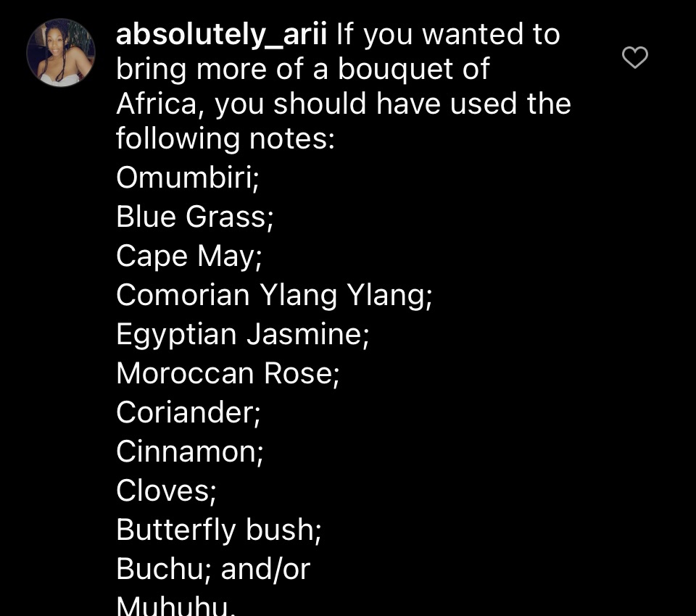Select the "Butterfly bush;" note
Image resolution: width=696 pixels, height=616 pixels.
click(x=219, y=530)
